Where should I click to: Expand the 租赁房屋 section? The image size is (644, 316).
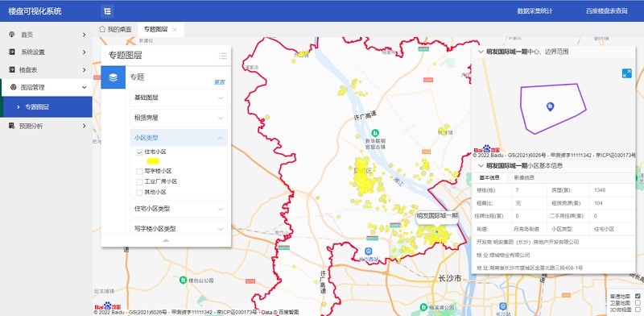tap(179, 118)
